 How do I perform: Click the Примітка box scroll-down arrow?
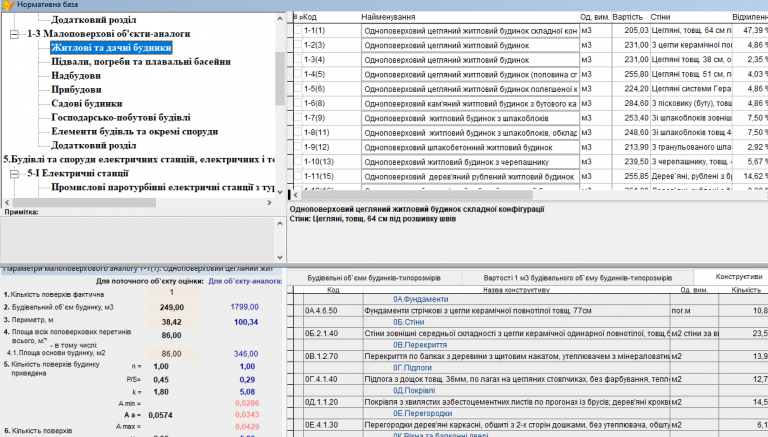pos(280,257)
